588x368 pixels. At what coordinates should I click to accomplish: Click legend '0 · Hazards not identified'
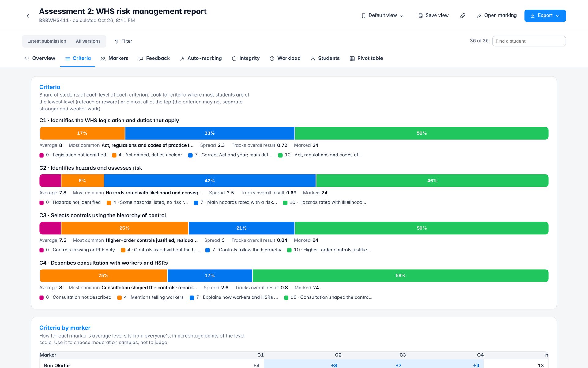pos(70,202)
